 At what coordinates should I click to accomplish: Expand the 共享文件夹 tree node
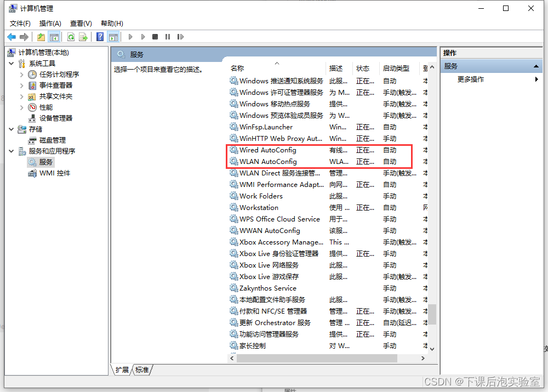[x=22, y=96]
